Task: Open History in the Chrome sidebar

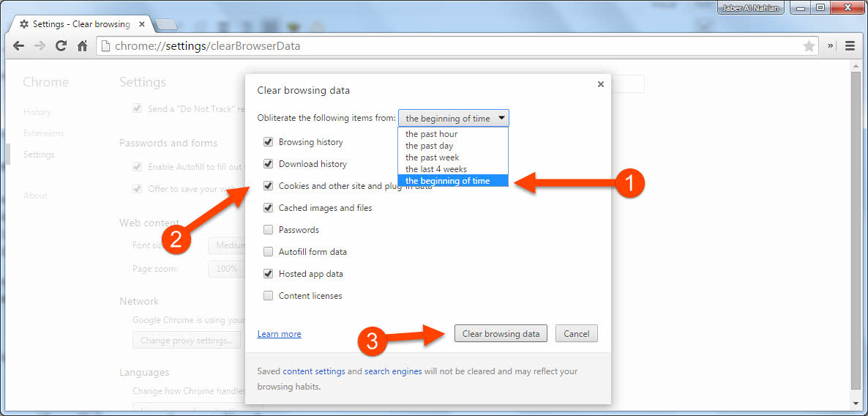Action: pos(37,112)
